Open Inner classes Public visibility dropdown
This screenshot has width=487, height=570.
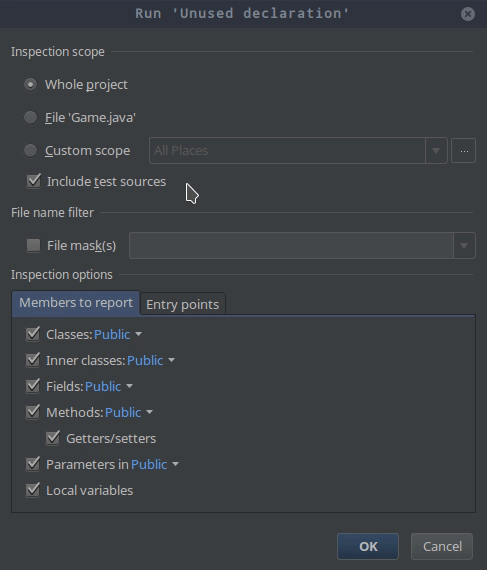pos(150,361)
